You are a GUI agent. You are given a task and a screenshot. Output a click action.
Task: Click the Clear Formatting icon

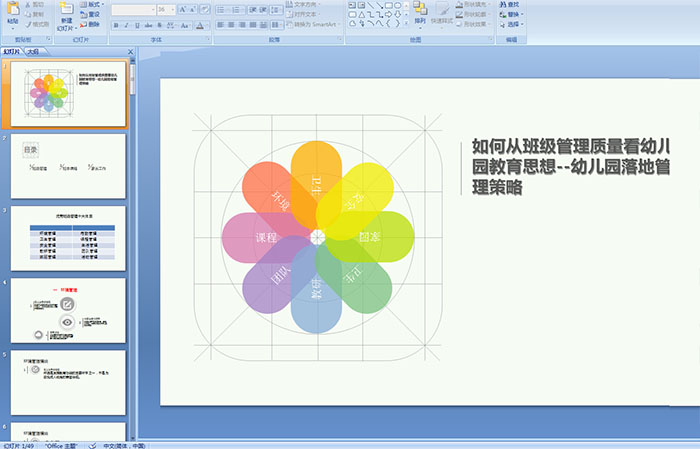tap(205, 9)
